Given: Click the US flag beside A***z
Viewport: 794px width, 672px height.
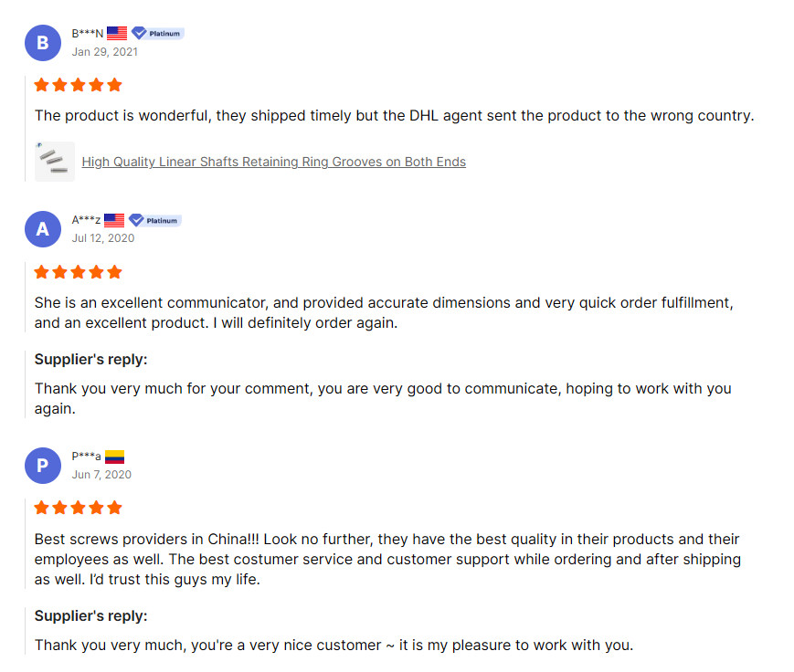Looking at the screenshot, I should coord(114,220).
